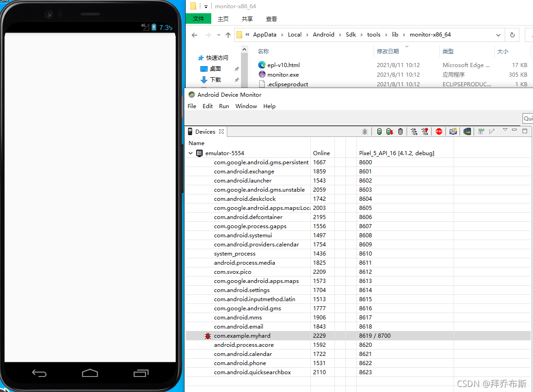Click the emulator 4G signal icon
The image size is (533, 392).
(145, 27)
